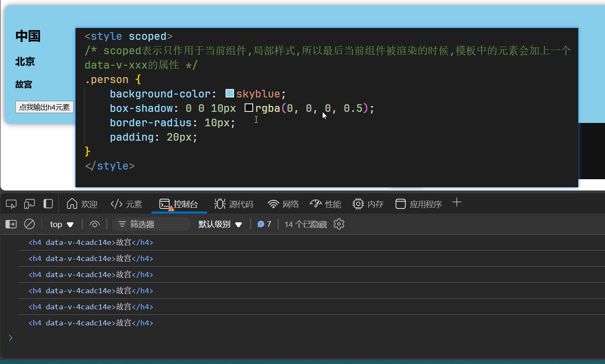Open the 内存 memory panel
This screenshot has height=364, width=605.
(368, 204)
